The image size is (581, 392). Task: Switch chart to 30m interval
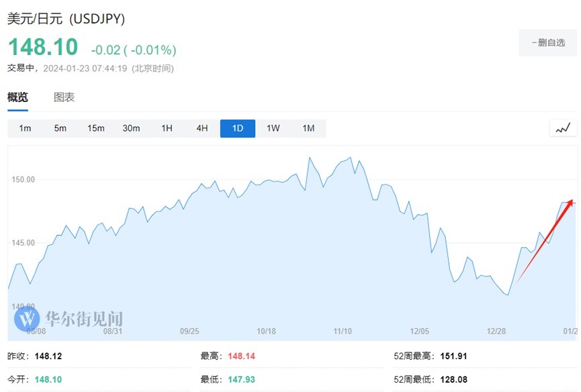(131, 128)
